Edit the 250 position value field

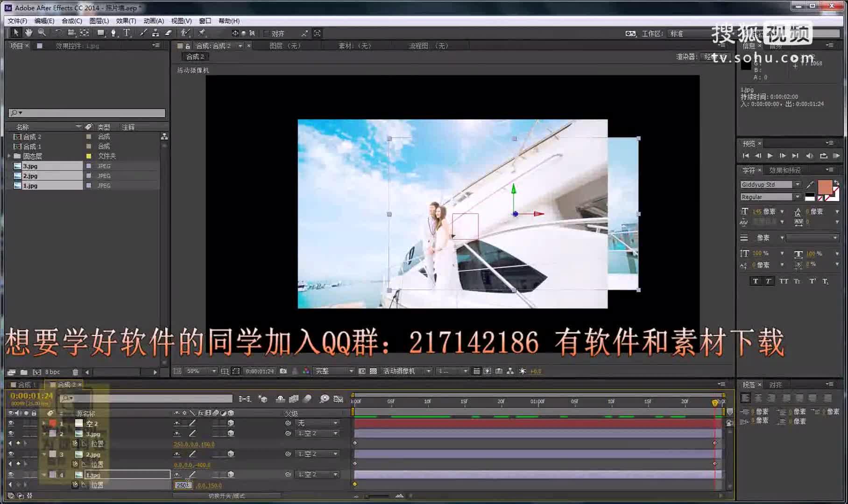click(183, 485)
